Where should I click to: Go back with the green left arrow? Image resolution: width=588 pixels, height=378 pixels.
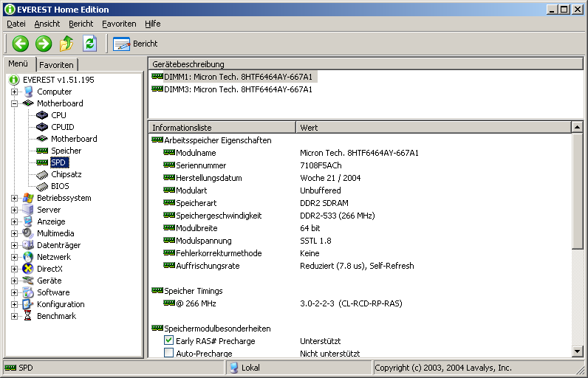pos(20,44)
